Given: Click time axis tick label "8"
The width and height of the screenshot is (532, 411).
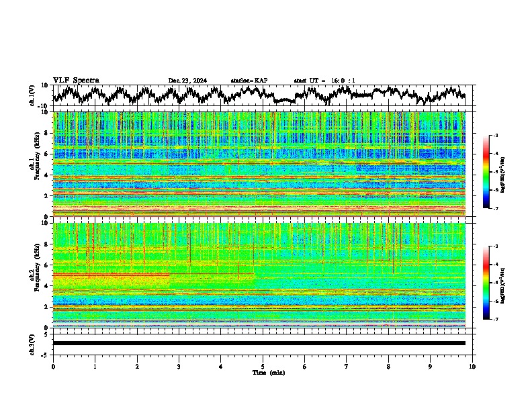Looking at the screenshot, I should coord(388,367).
